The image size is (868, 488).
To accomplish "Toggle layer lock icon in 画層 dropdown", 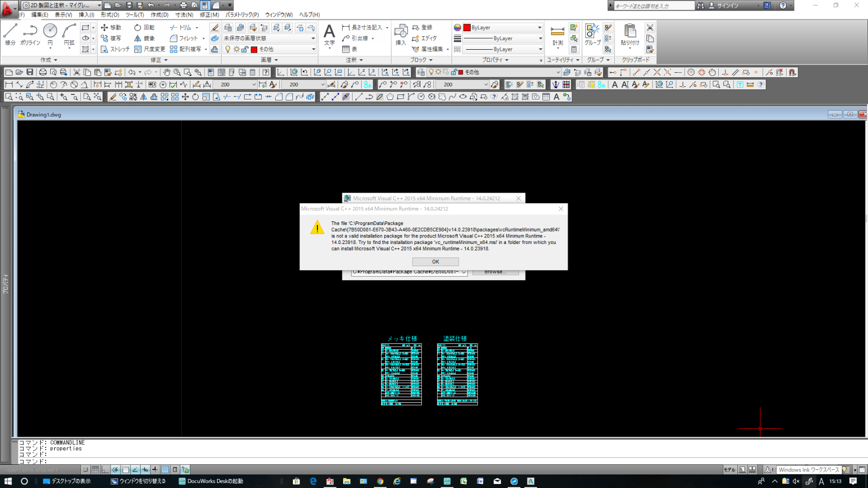I will [x=245, y=49].
